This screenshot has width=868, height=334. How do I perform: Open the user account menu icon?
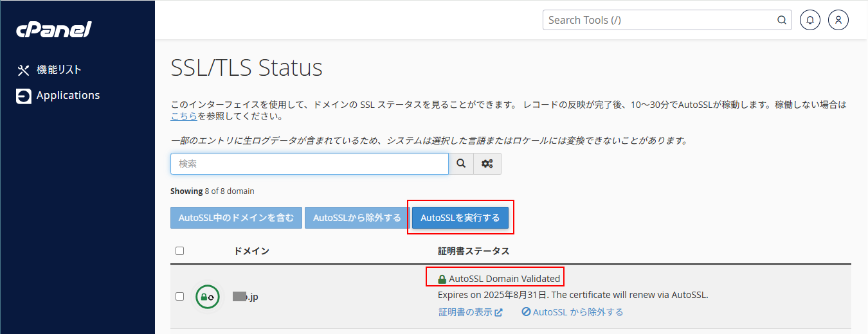(838, 20)
